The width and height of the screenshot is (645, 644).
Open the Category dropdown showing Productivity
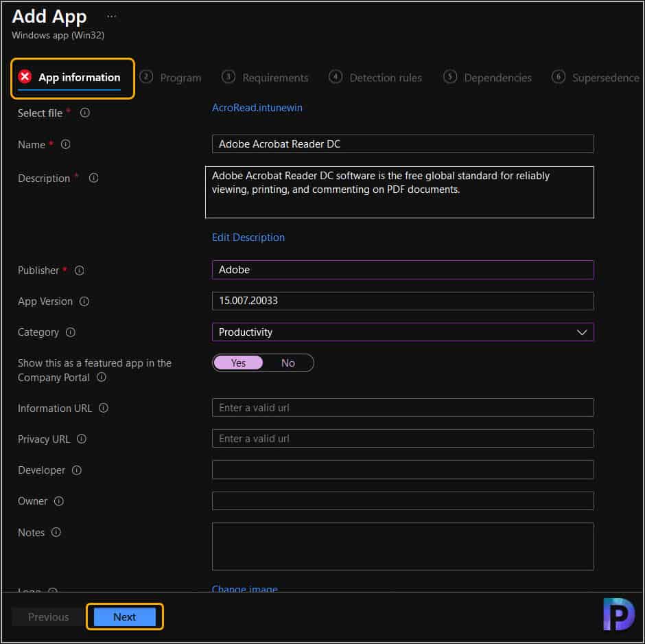coord(403,332)
